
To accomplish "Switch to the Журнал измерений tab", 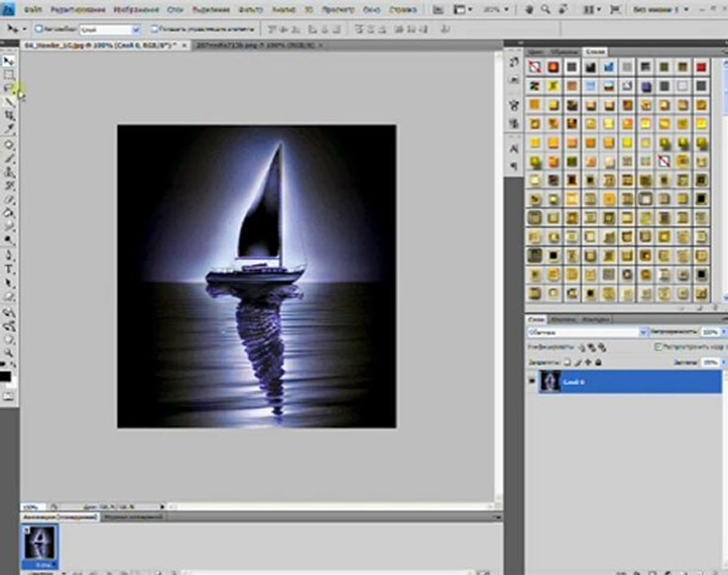I will click(x=133, y=517).
